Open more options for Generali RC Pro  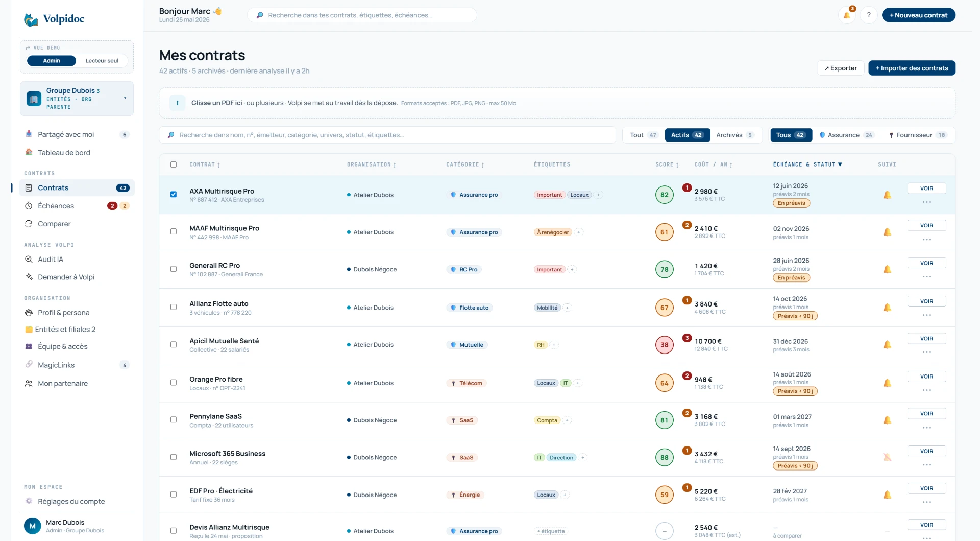coord(927,277)
